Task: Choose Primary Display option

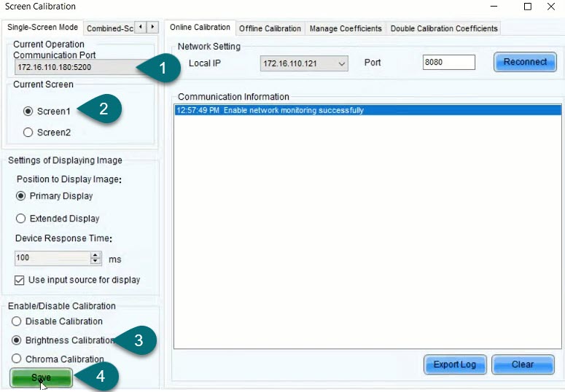Action: click(x=21, y=196)
